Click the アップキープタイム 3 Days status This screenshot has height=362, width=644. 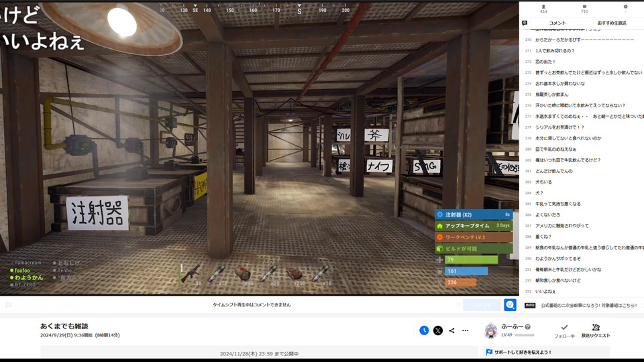click(474, 226)
